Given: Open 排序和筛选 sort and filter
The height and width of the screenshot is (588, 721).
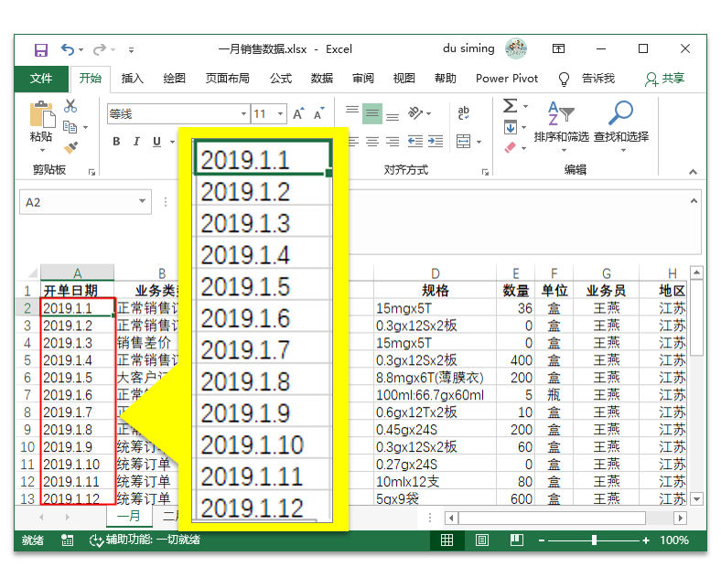Looking at the screenshot, I should 561,125.
